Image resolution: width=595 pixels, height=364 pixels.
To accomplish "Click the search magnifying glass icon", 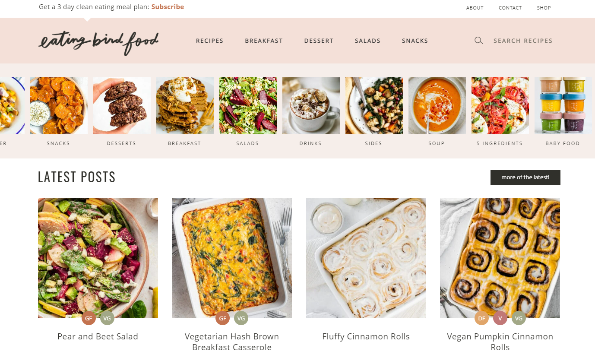I will (478, 41).
